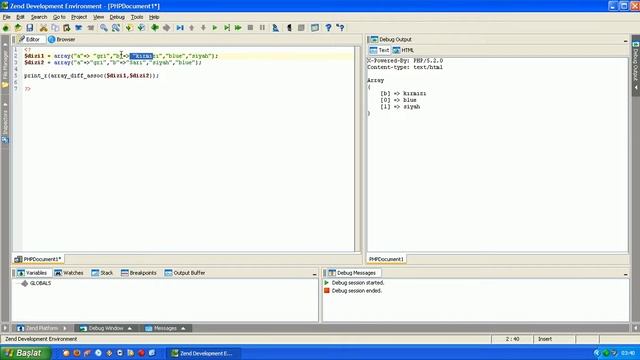Select the Text tab in Debug Output
This screenshot has height=360, width=640.
380,50
